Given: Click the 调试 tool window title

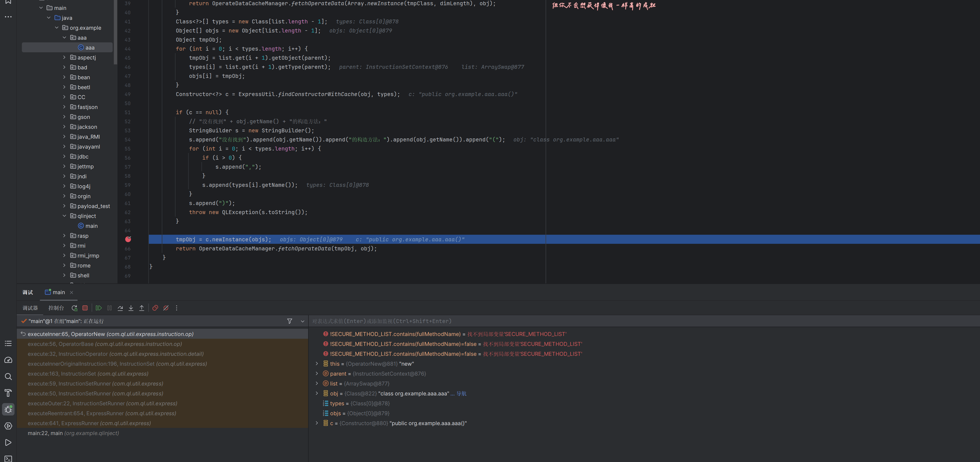Looking at the screenshot, I should tap(28, 292).
